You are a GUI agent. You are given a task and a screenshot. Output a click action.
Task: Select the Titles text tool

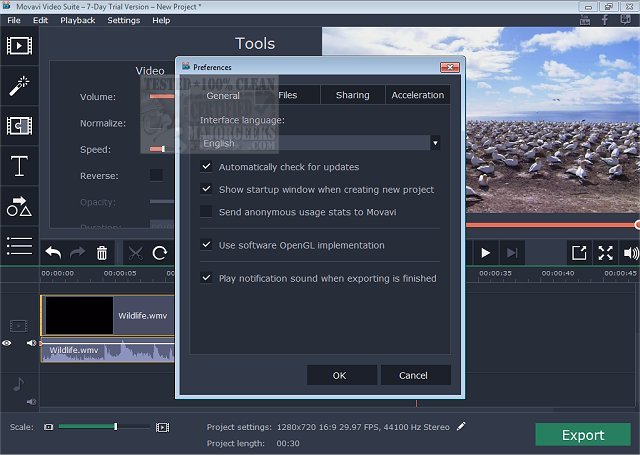coord(19,167)
